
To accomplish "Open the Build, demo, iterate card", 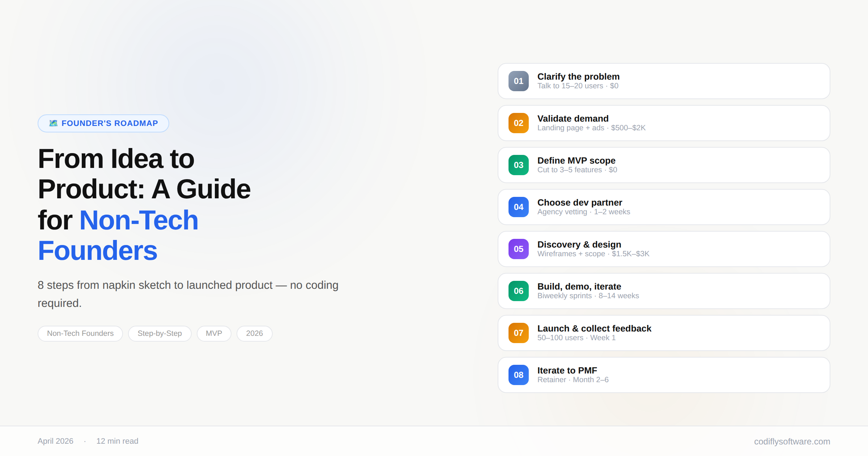I will click(664, 291).
